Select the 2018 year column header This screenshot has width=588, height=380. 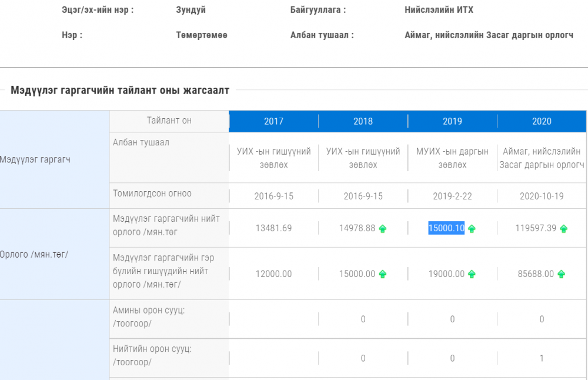tap(363, 121)
